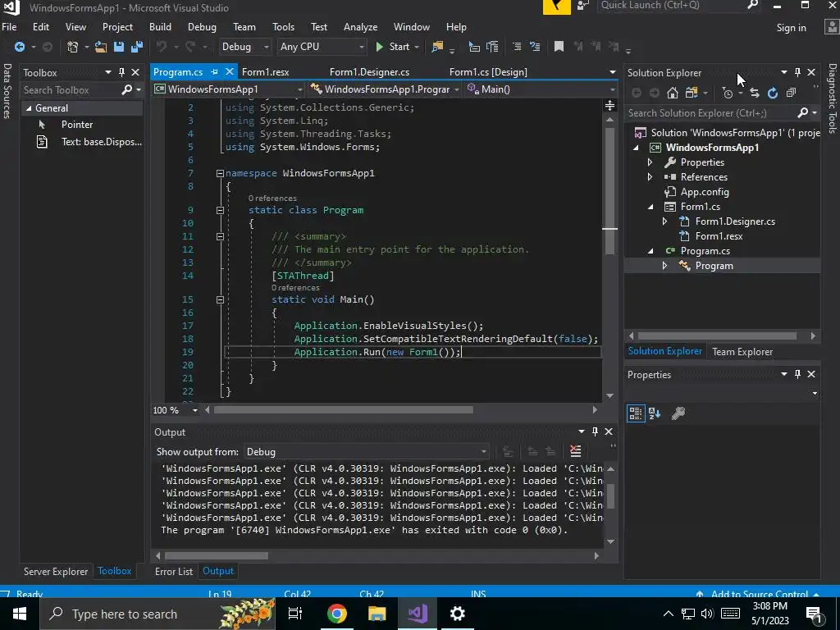Open the Analyze menu
840x630 pixels.
[x=360, y=27]
